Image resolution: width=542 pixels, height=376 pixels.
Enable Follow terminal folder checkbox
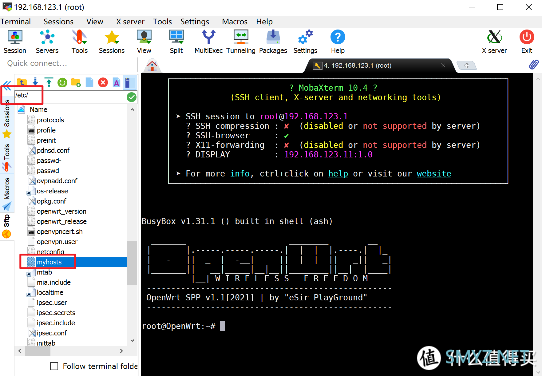(x=54, y=366)
